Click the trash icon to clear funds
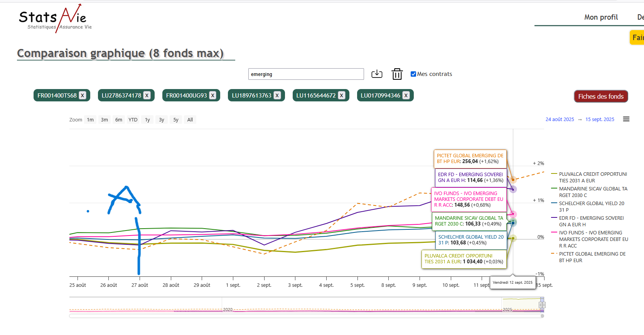 (x=397, y=74)
